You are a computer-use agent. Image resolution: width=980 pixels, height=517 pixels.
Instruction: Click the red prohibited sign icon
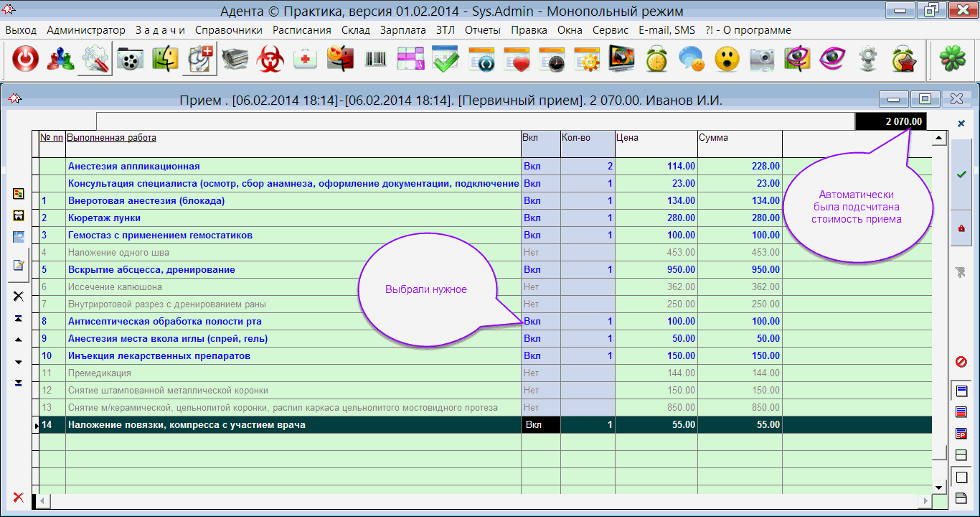coord(961,361)
